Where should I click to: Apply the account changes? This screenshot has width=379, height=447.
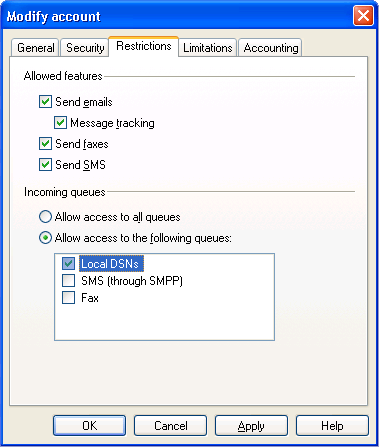point(251,426)
